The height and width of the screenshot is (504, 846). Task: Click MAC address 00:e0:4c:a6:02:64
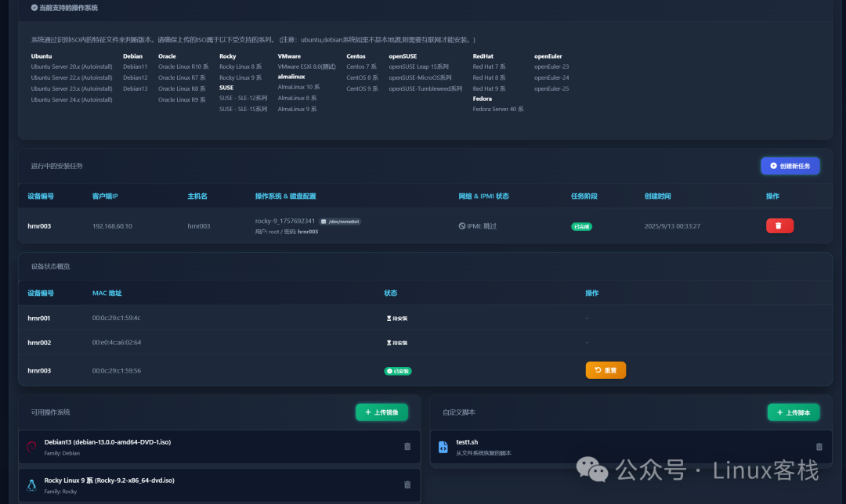[117, 343]
